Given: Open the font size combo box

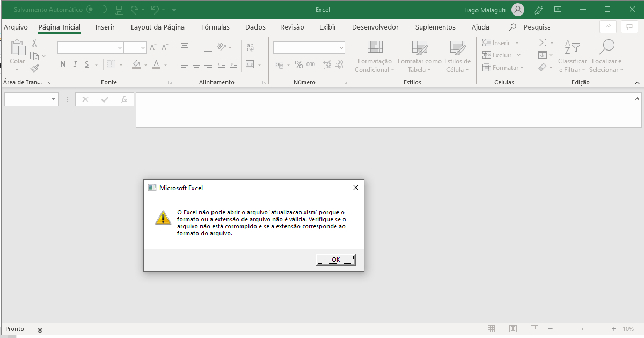Looking at the screenshot, I should [x=135, y=48].
